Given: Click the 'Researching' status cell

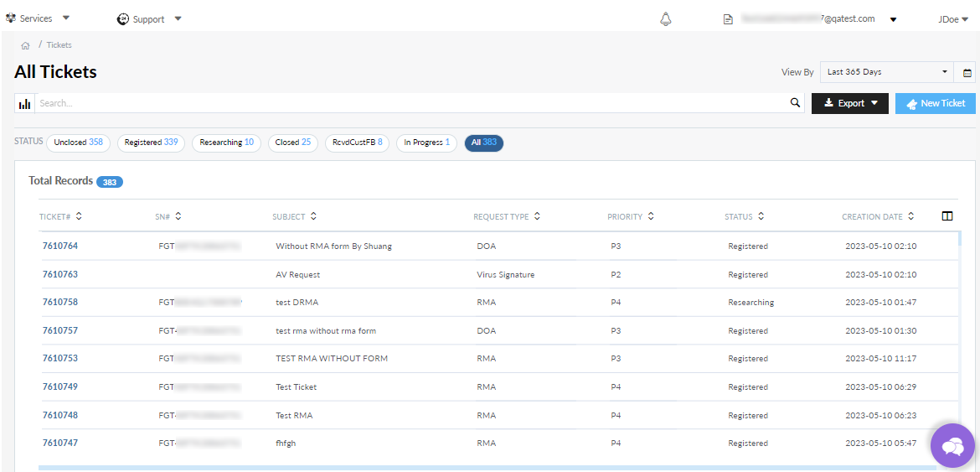Looking at the screenshot, I should click(750, 303).
